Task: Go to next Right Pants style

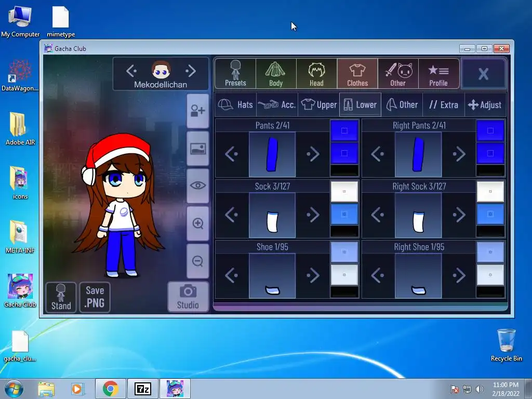Action: click(x=459, y=154)
